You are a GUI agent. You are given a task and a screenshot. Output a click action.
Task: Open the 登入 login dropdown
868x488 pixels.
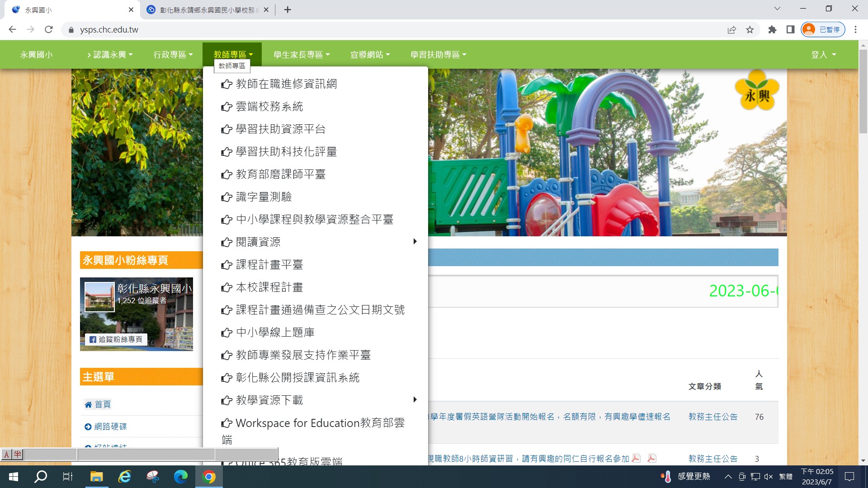pyautogui.click(x=824, y=55)
